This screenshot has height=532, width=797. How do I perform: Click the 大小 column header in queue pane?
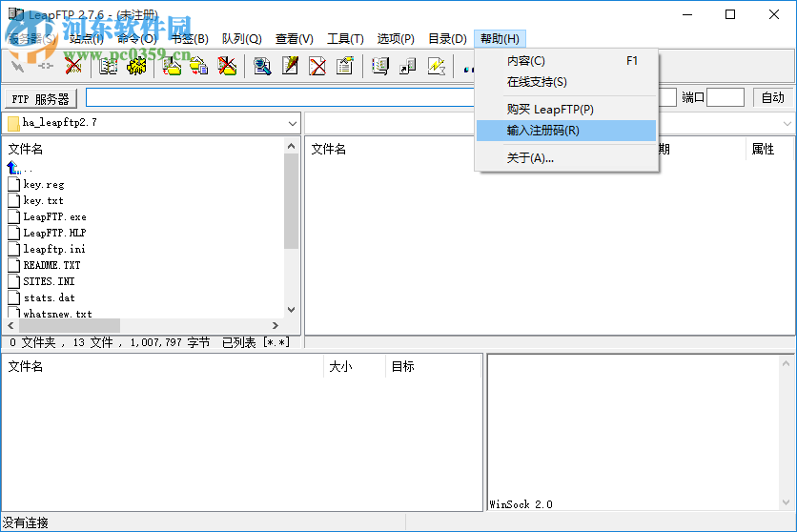click(340, 366)
